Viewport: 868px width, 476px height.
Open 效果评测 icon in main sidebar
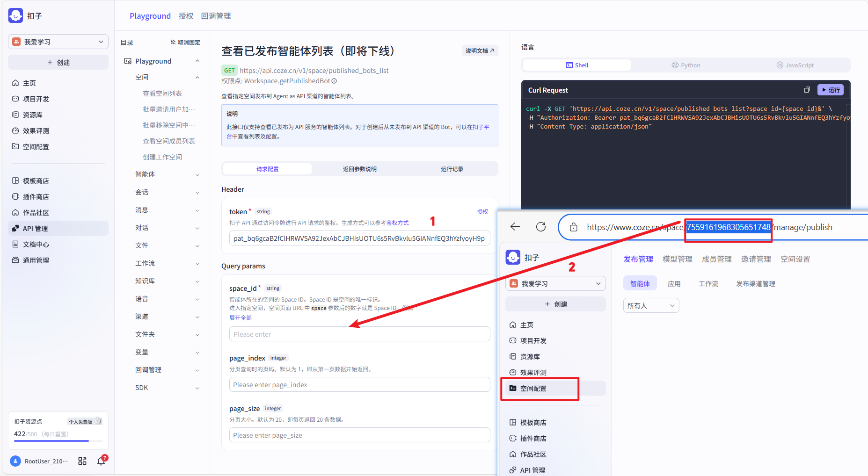[x=15, y=130]
